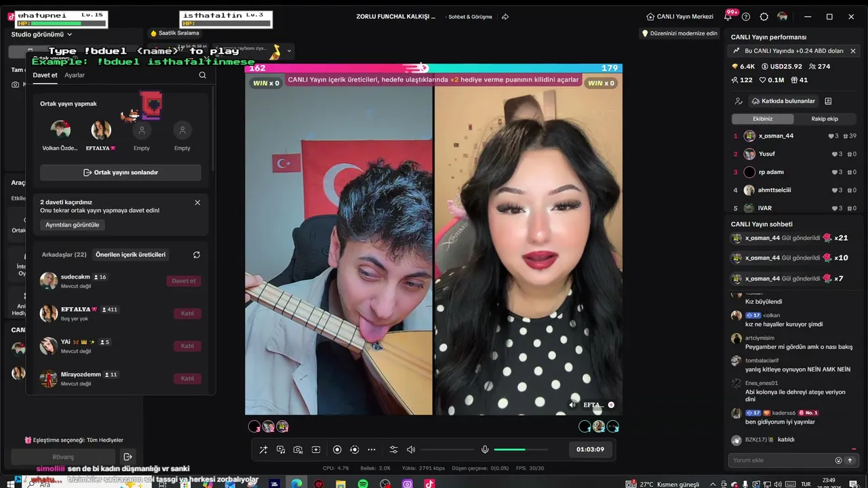Click the AI camera icon
This screenshot has height=488, width=868.
coord(298,449)
